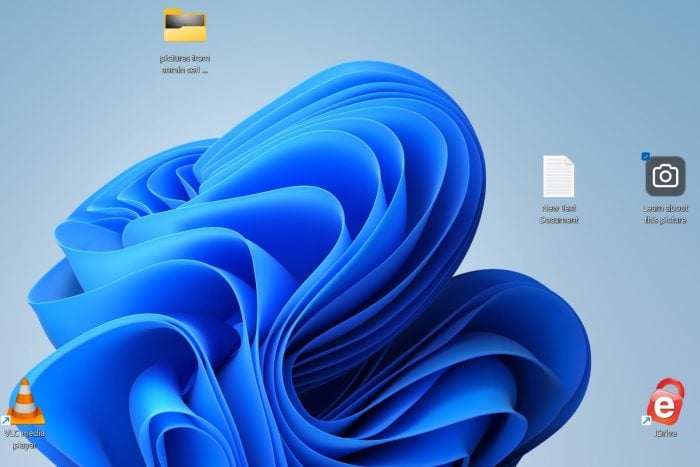
Task: Click the Learn about this picture camera icon
Action: [x=665, y=176]
